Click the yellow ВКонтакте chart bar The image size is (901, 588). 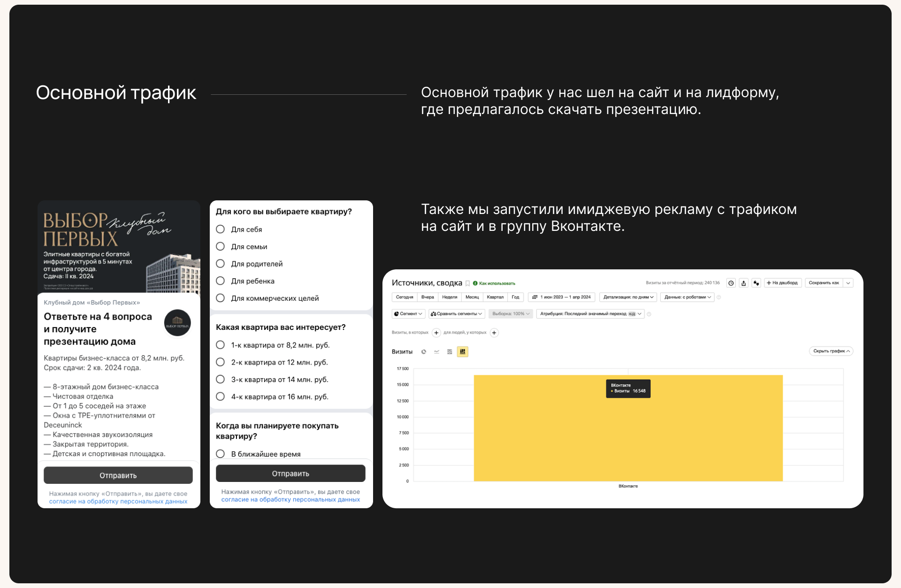pos(628,436)
